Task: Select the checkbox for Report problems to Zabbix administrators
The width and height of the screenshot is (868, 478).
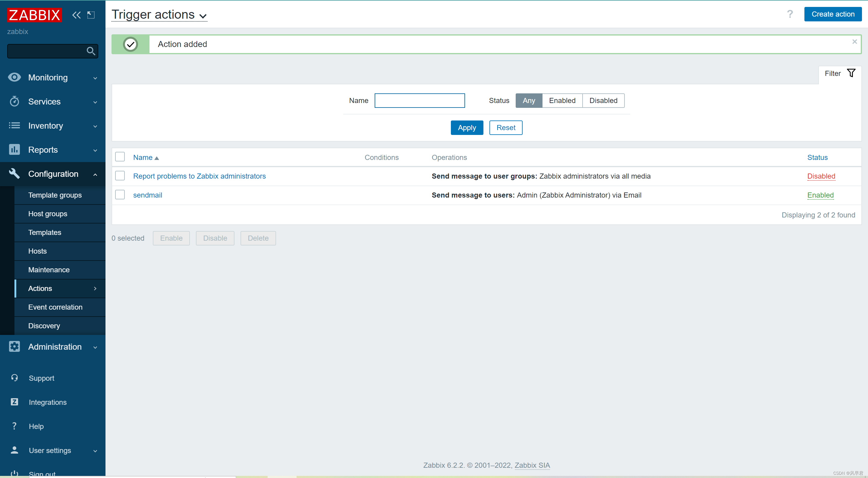Action: (120, 176)
